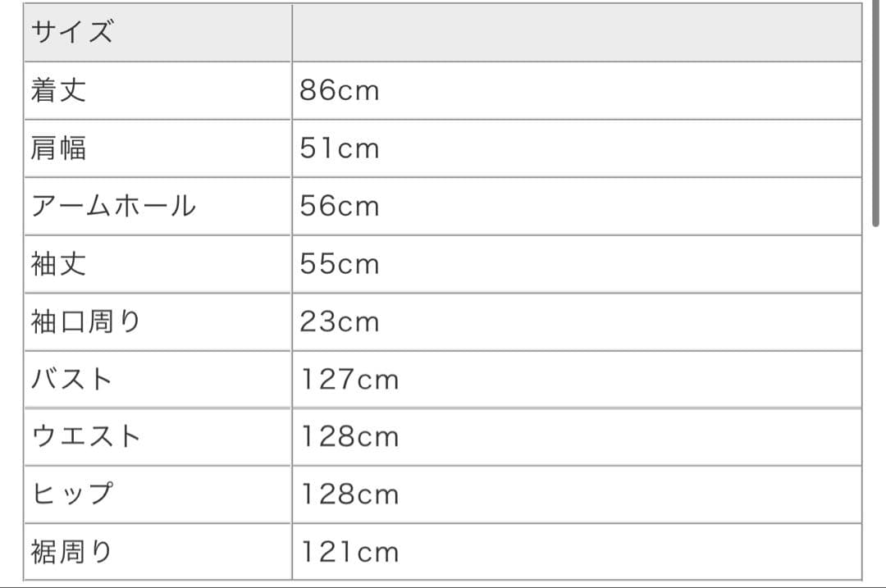Select the ヒップ row label
The image size is (886, 588).
pyautogui.click(x=72, y=495)
